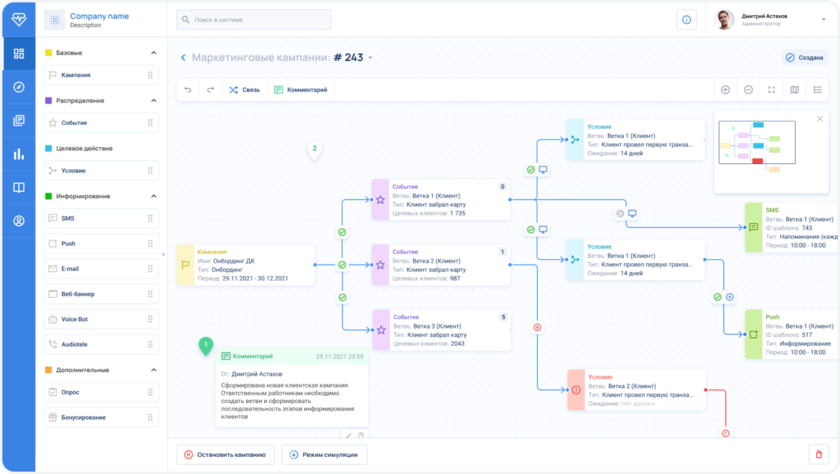
Task: Click the redo arrow in canvas toolbar
Action: pyautogui.click(x=210, y=90)
